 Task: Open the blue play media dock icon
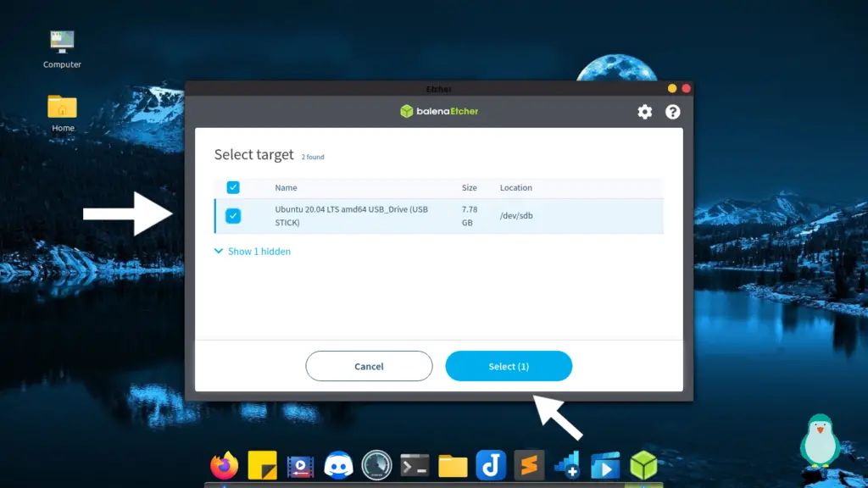coord(605,465)
